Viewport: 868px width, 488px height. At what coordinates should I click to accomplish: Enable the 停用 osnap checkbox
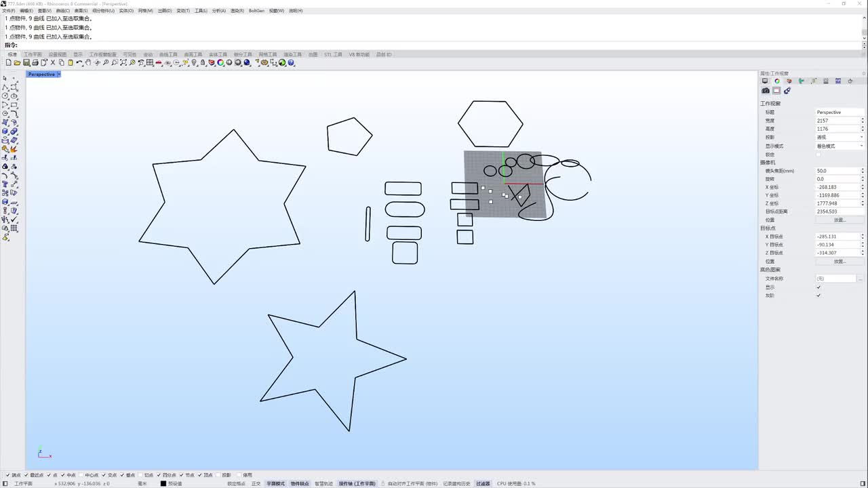[240, 475]
